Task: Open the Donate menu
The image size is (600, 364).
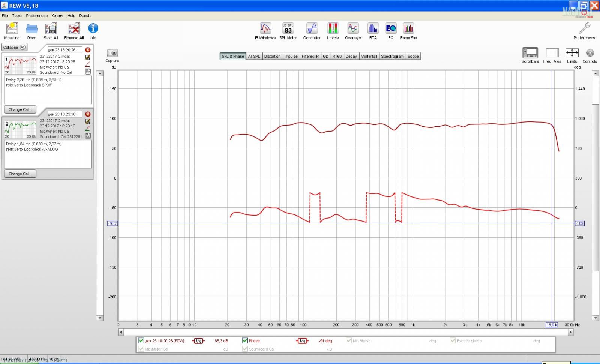Action: click(x=85, y=16)
